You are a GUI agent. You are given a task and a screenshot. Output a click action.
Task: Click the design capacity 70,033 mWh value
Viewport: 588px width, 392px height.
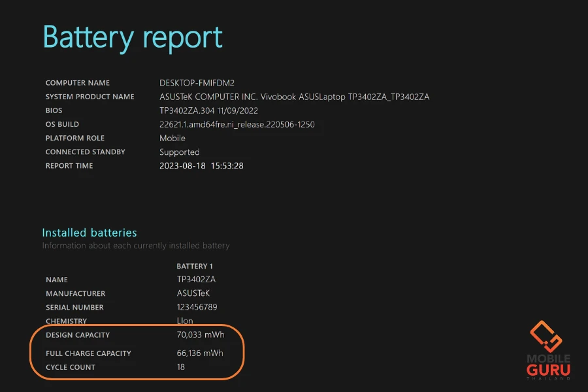[x=199, y=335]
